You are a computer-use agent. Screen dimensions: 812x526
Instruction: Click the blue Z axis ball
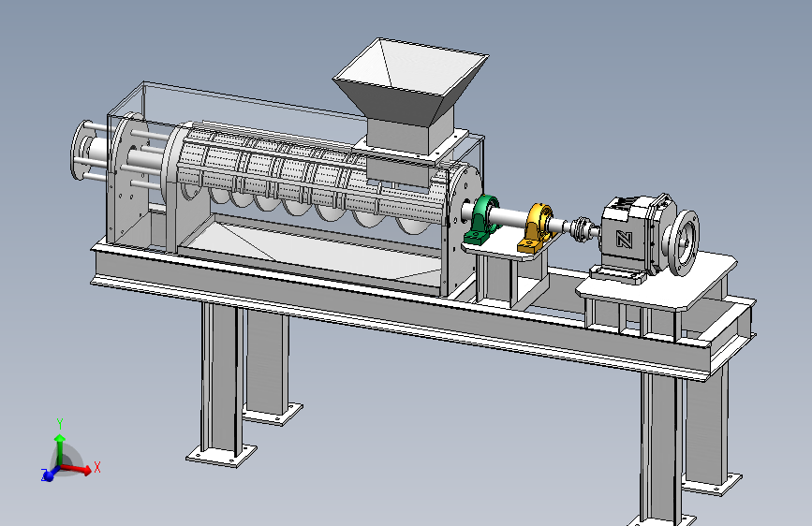coord(48,475)
